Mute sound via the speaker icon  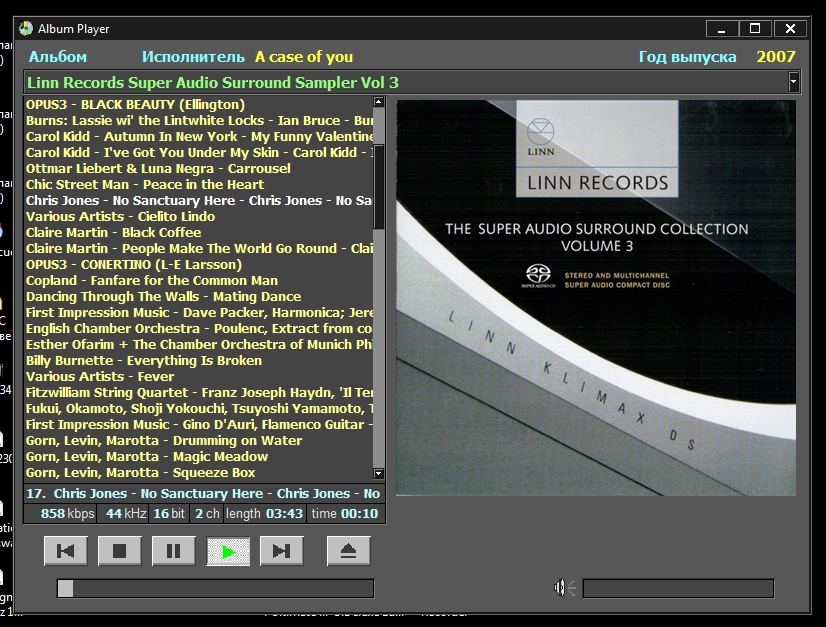coord(564,587)
